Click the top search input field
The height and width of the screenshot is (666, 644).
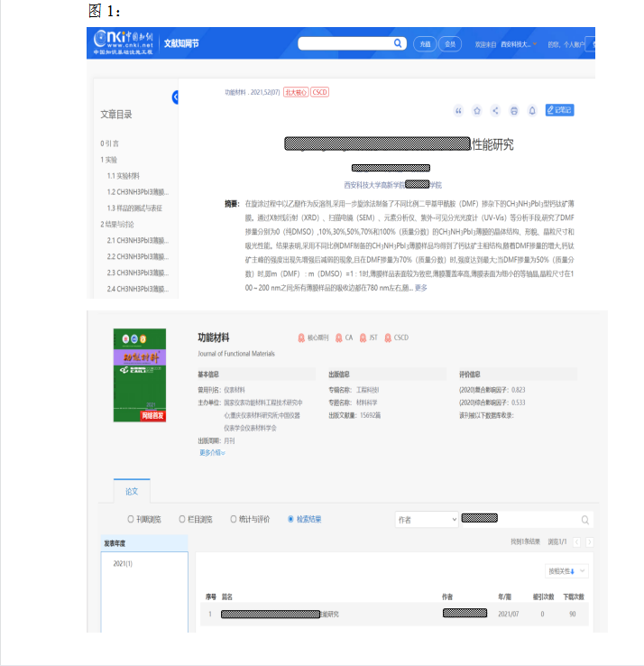click(345, 43)
